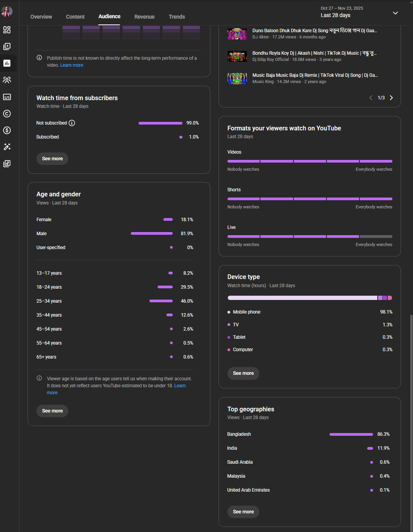Open Earn dollar icon in sidebar
413x532 pixels.
(x=7, y=130)
